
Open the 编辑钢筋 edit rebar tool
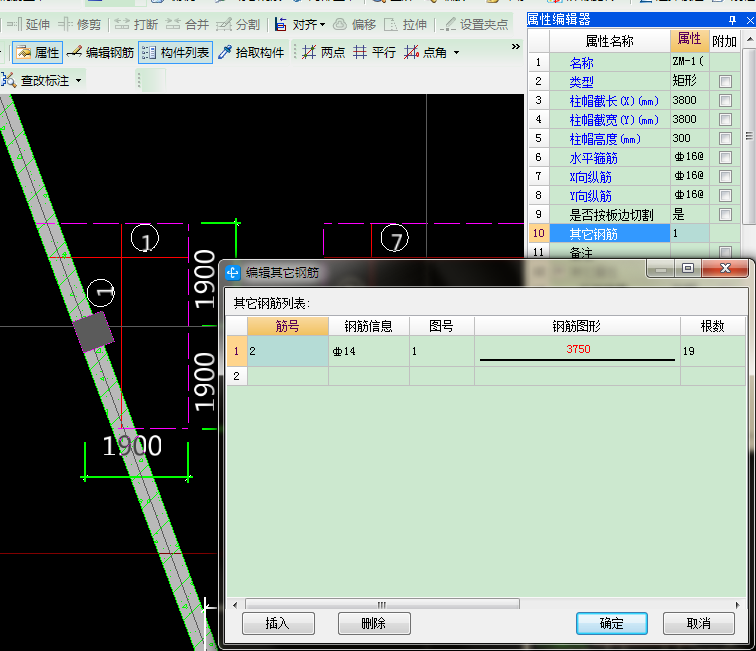[100, 53]
